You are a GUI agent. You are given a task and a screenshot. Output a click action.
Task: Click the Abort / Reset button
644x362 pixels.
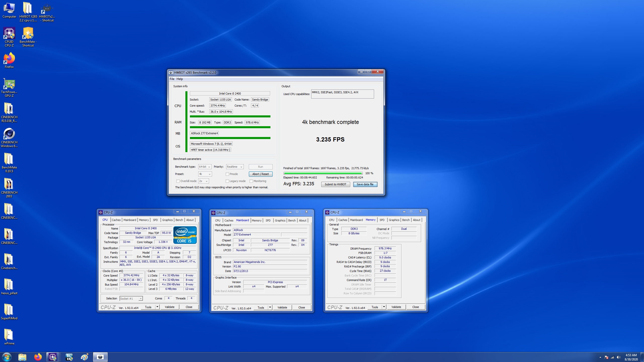pyautogui.click(x=261, y=174)
